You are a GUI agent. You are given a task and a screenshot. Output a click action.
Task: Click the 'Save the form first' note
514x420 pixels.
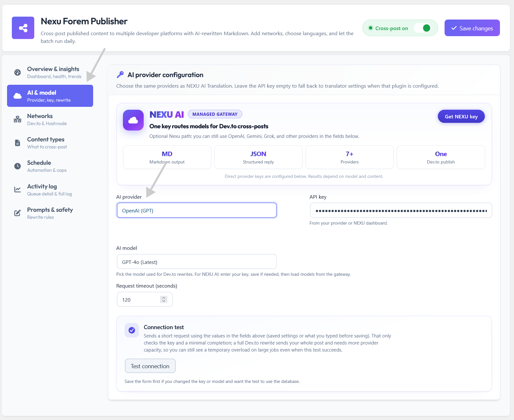(x=212, y=381)
